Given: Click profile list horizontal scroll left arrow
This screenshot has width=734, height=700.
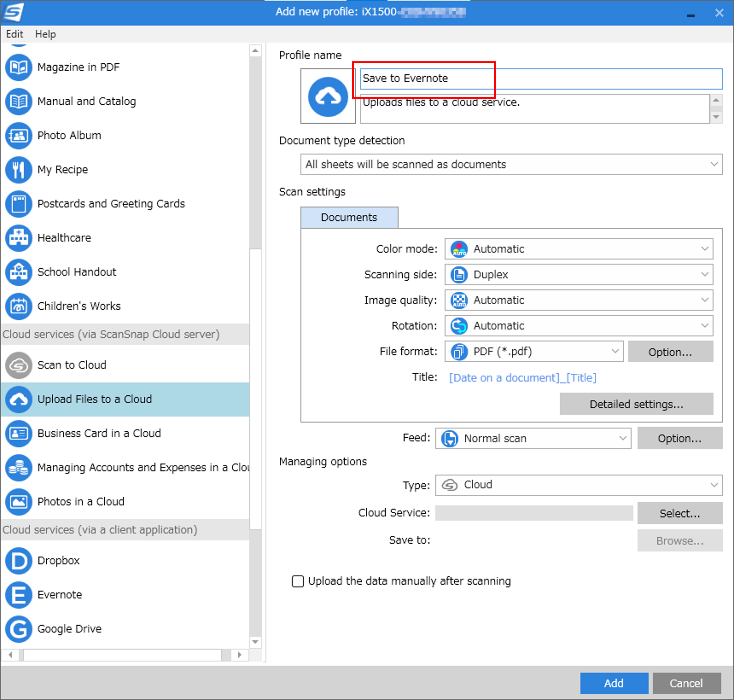Looking at the screenshot, I should pos(10,655).
